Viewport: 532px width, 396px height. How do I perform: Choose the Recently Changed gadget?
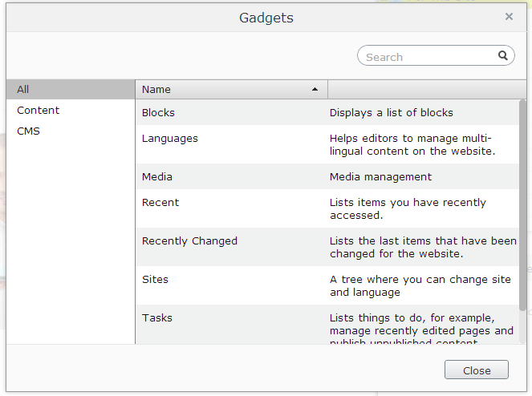coord(190,240)
